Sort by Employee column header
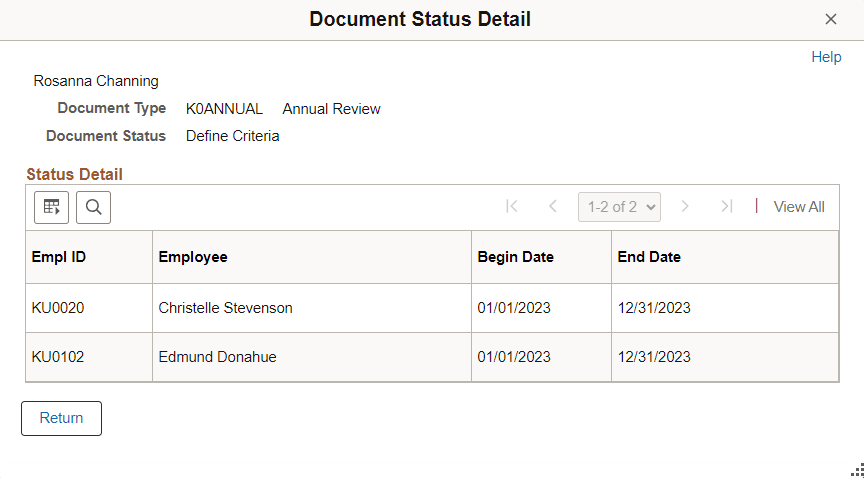This screenshot has width=864, height=478. 193,257
